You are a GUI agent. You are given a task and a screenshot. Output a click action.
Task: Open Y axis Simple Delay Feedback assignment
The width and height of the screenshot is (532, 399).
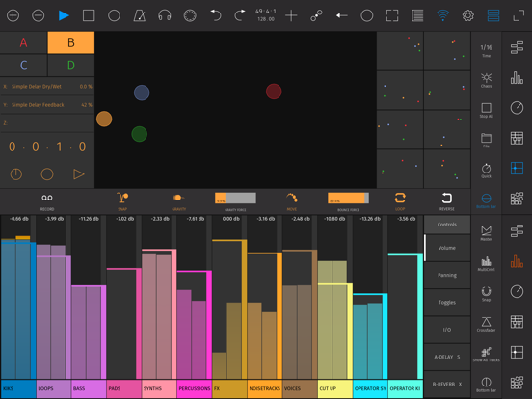[47, 105]
